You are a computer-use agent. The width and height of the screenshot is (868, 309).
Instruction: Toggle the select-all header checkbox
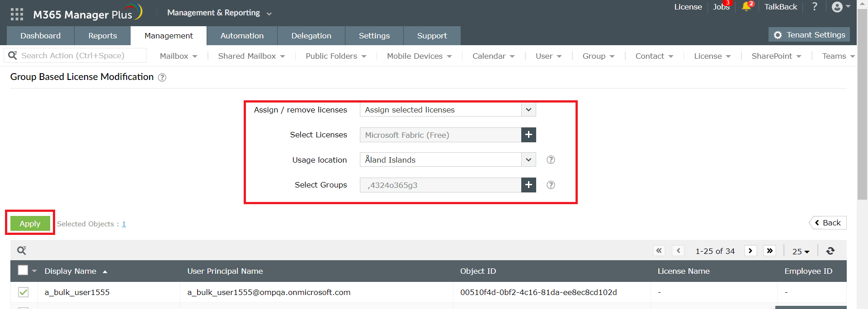click(x=23, y=270)
